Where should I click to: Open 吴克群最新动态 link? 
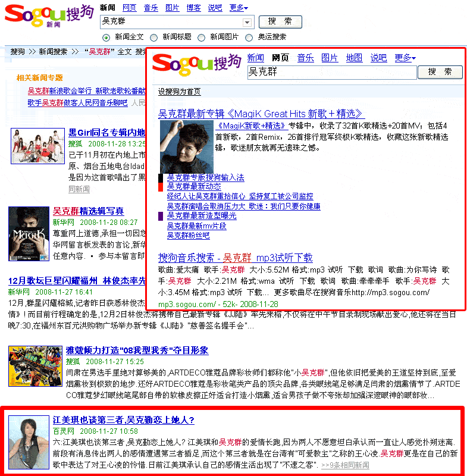point(194,186)
